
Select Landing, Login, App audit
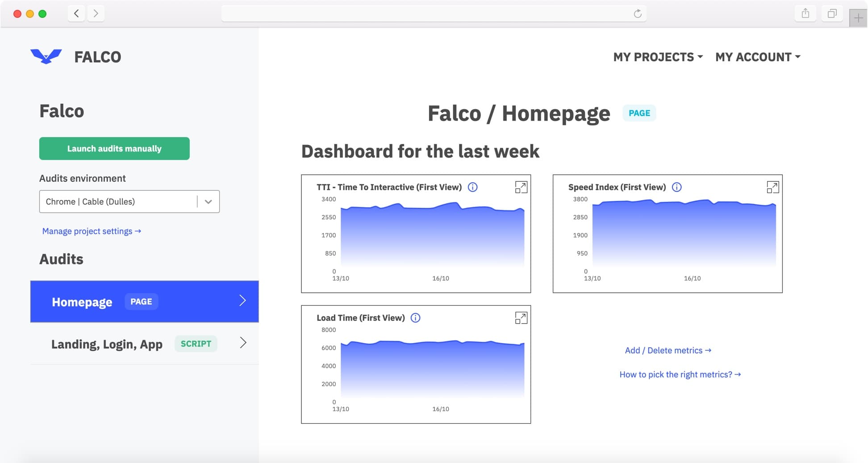144,343
